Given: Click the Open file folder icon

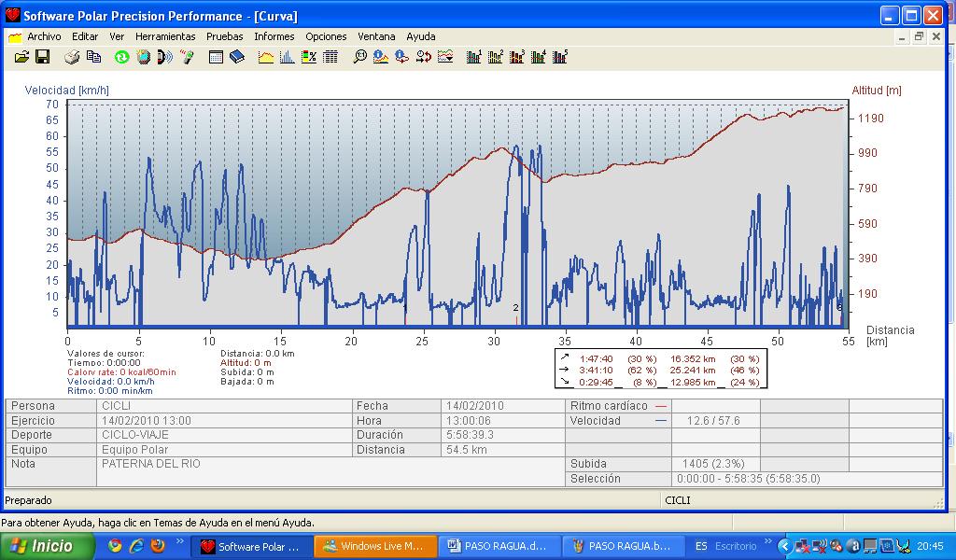Looking at the screenshot, I should (x=21, y=57).
